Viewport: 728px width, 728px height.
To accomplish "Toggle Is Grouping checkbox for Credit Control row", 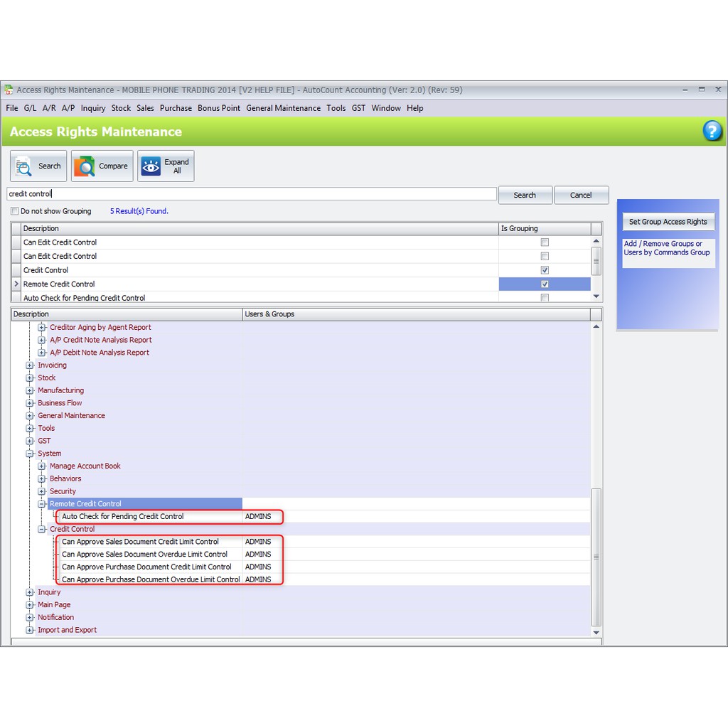I will click(x=545, y=270).
